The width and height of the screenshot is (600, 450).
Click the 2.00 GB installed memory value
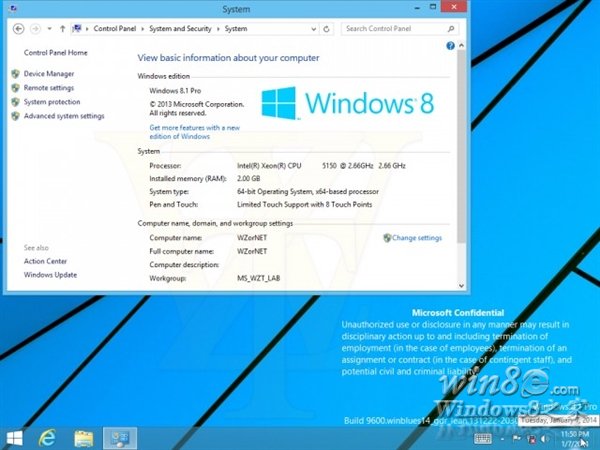248,179
